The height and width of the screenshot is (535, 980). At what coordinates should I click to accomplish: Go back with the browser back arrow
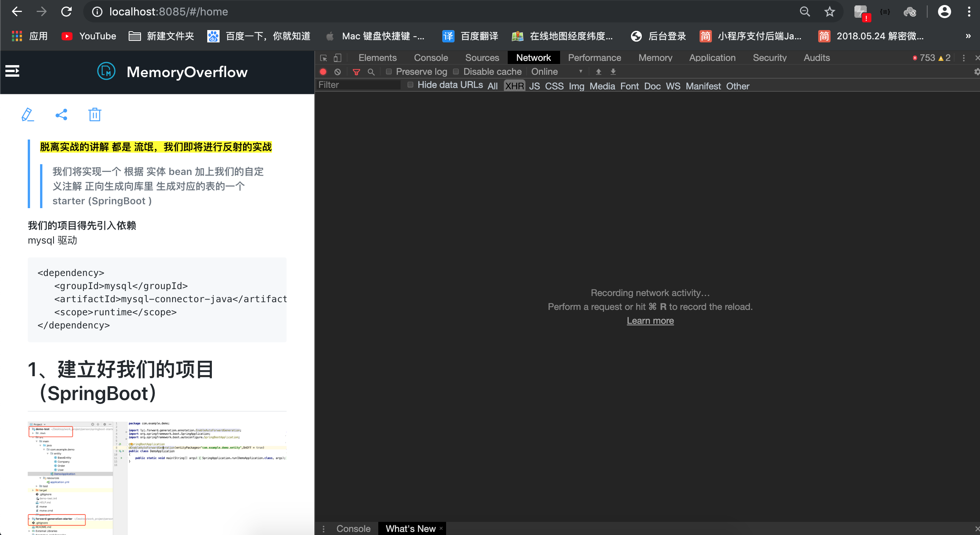(x=17, y=12)
